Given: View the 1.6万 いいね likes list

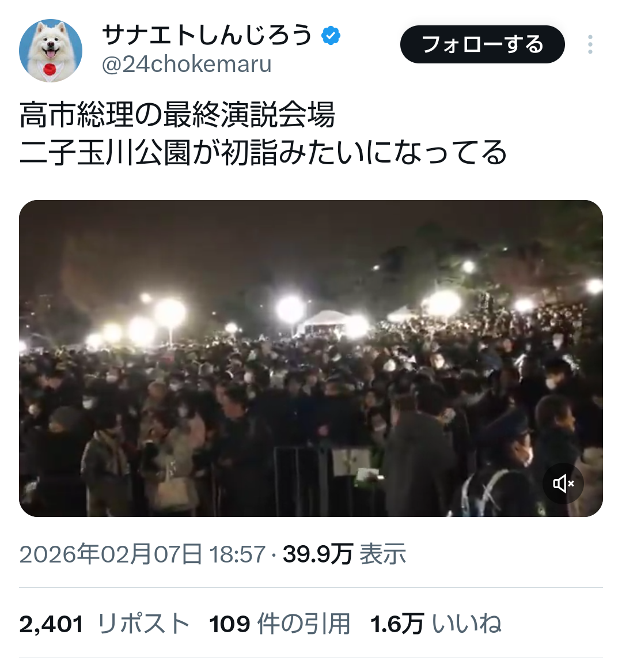Looking at the screenshot, I should coord(435,624).
